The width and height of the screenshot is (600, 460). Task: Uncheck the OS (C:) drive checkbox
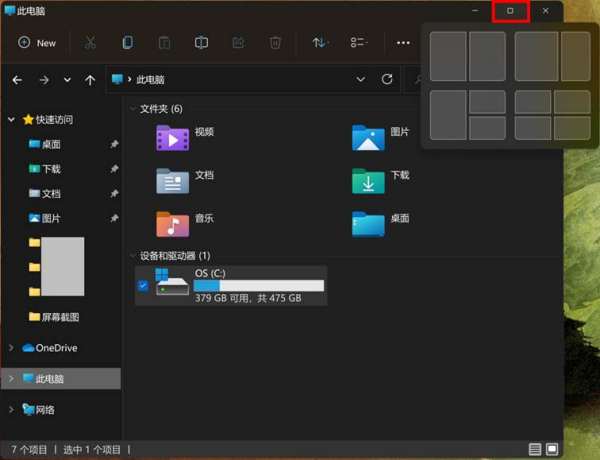[143, 285]
